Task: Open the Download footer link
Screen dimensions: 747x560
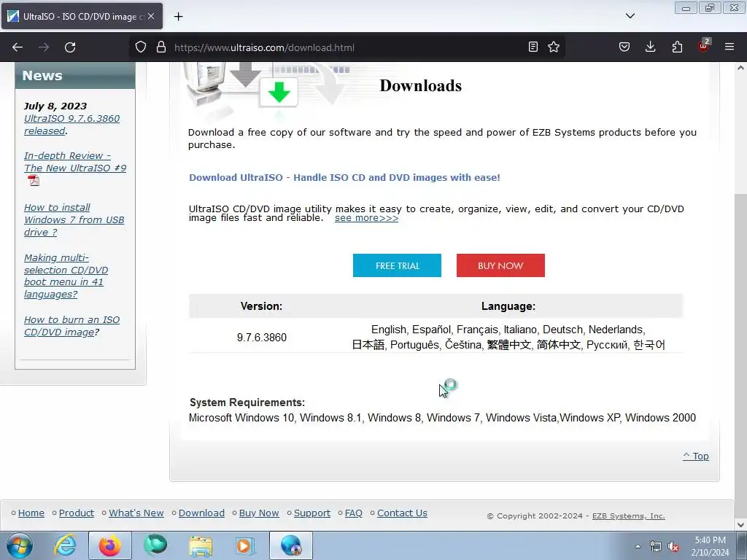Action: pyautogui.click(x=201, y=513)
